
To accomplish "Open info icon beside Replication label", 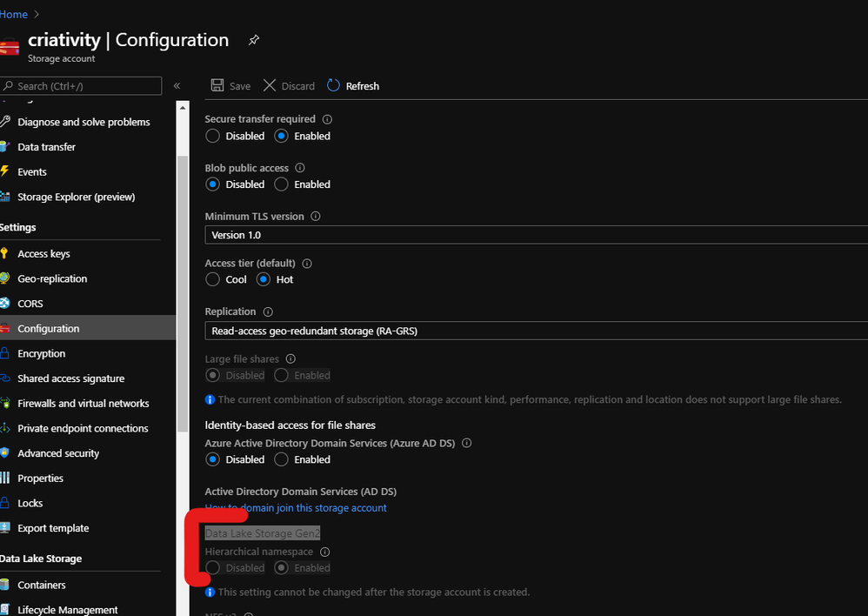I will coord(268,311).
